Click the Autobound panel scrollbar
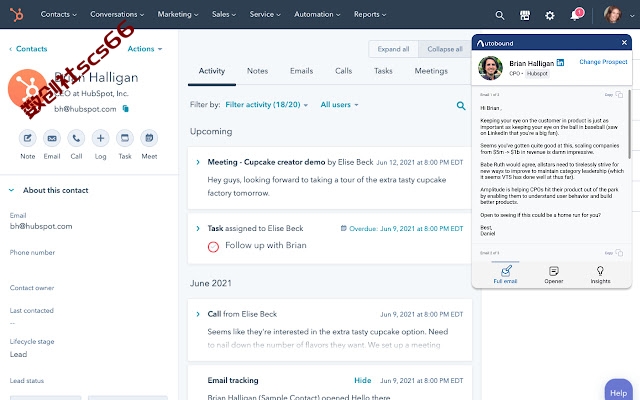The width and height of the screenshot is (640, 400). [629, 124]
